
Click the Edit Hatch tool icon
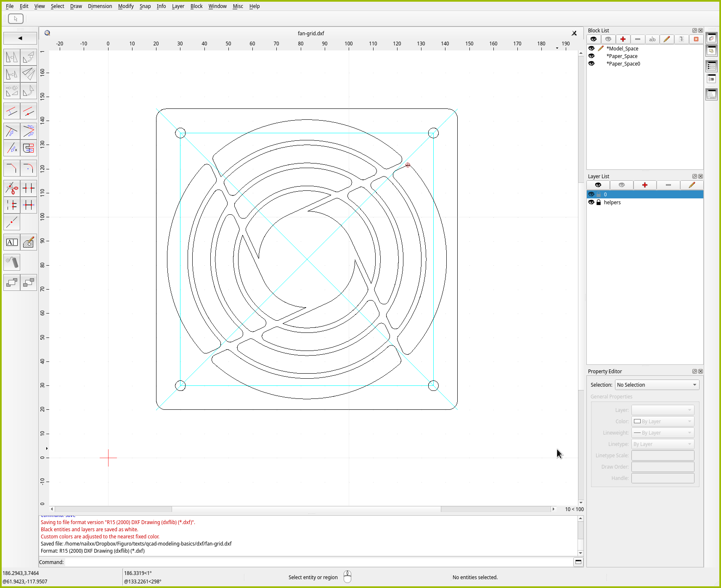(28, 242)
